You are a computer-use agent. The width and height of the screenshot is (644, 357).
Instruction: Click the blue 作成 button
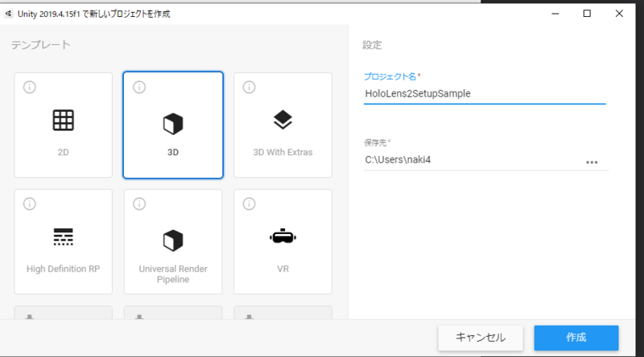[x=576, y=338]
